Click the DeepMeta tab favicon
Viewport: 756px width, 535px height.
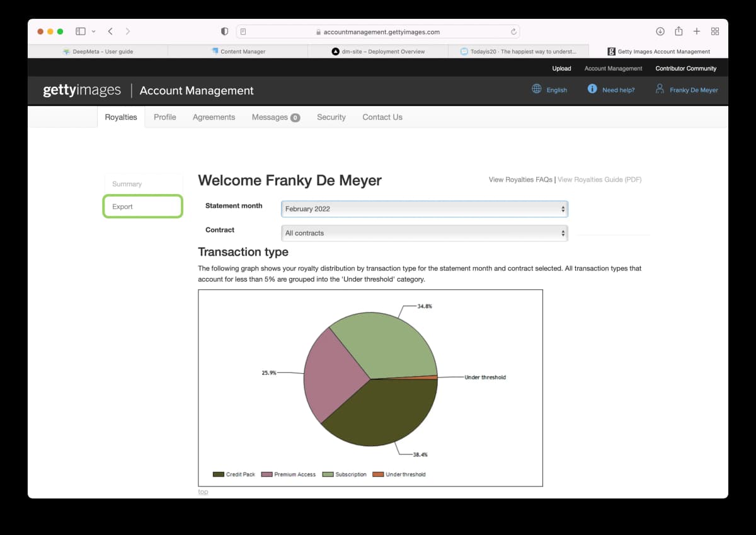click(x=66, y=52)
